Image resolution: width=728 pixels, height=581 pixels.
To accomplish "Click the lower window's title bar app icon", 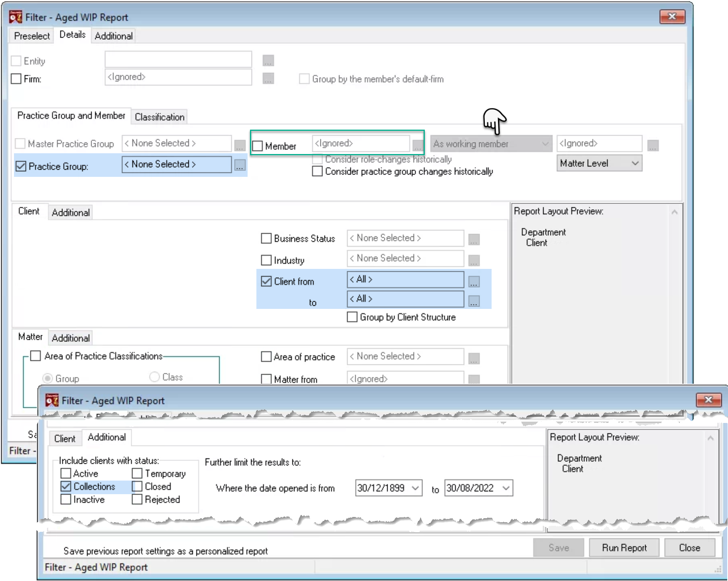I will coord(52,400).
